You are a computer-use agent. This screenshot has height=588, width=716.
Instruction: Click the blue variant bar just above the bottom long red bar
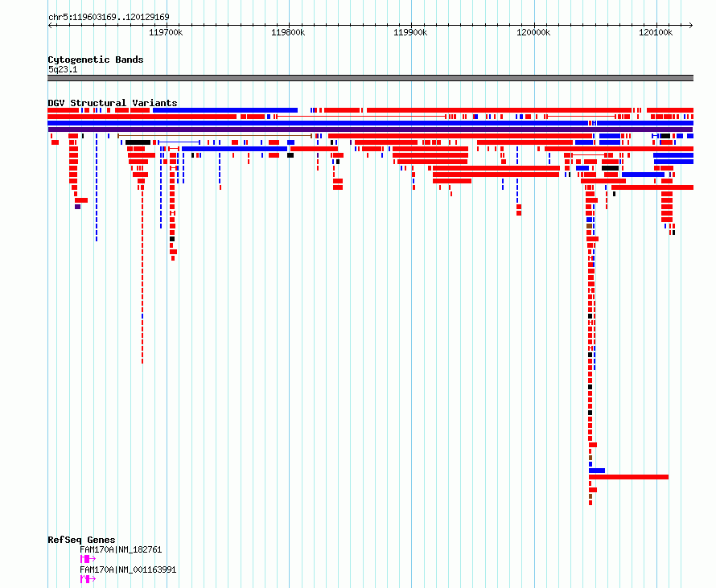pos(597,471)
